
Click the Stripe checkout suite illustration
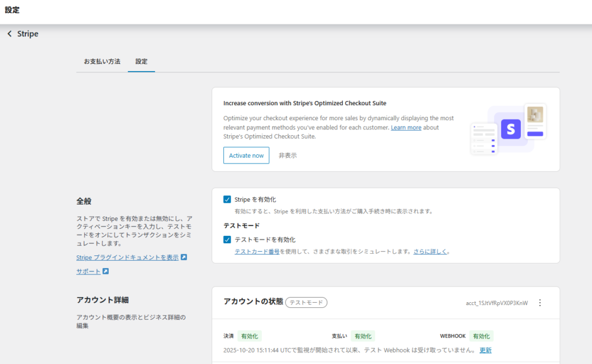coord(509,129)
